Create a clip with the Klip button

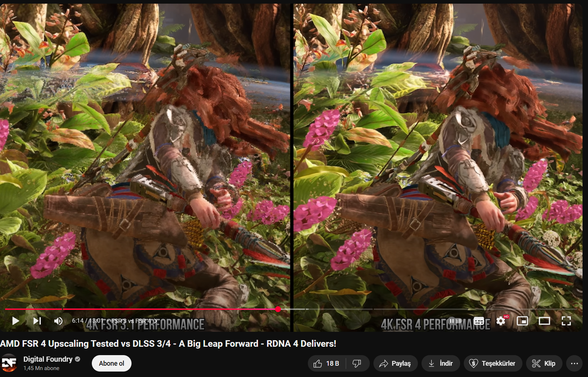544,364
